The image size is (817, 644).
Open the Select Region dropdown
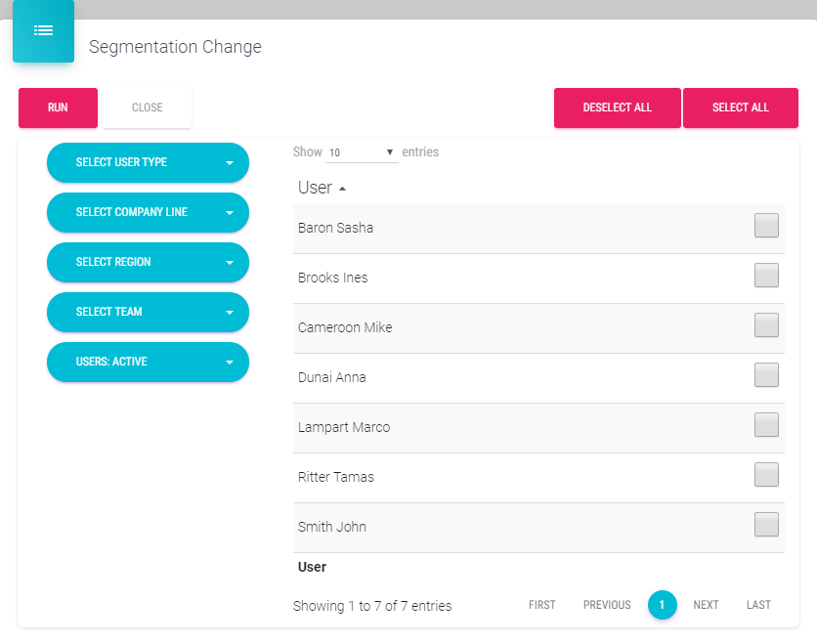(148, 262)
